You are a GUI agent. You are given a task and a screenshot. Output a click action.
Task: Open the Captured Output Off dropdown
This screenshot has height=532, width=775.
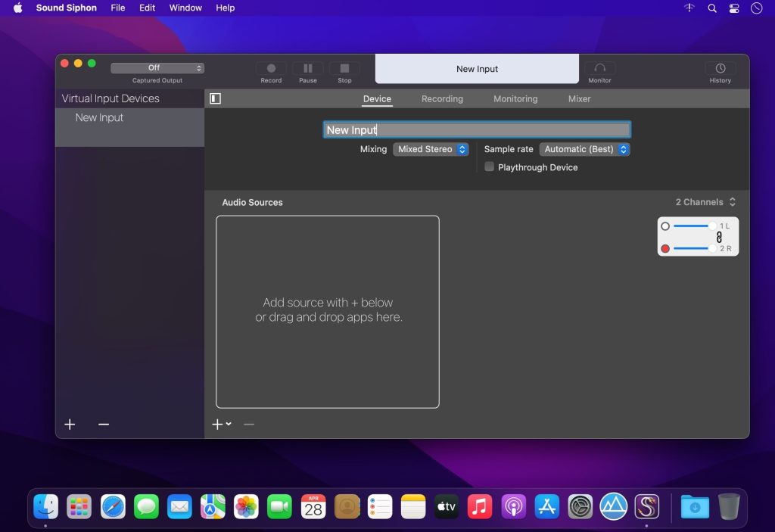[x=157, y=68]
